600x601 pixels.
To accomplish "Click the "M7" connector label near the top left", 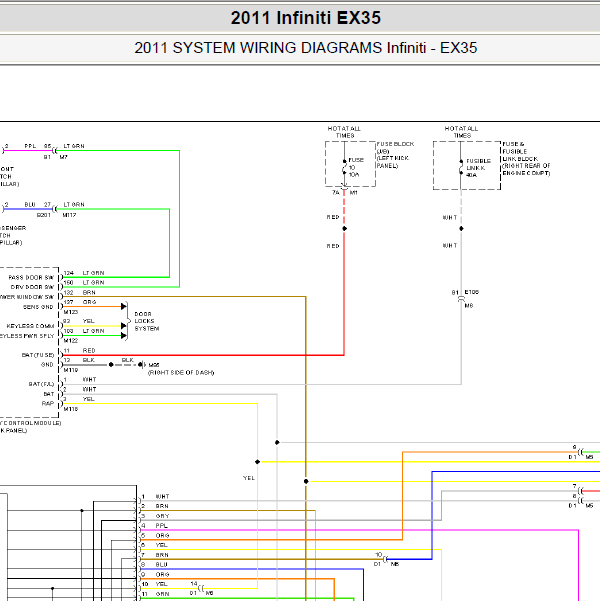I will coord(64,157).
